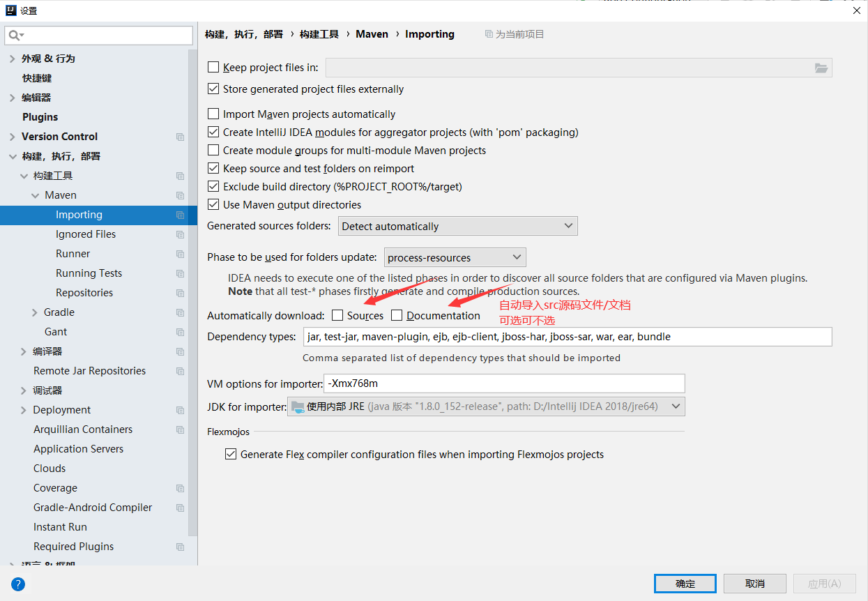Click project-level icon beside Runner row
This screenshot has height=601, width=868.
[180, 254]
